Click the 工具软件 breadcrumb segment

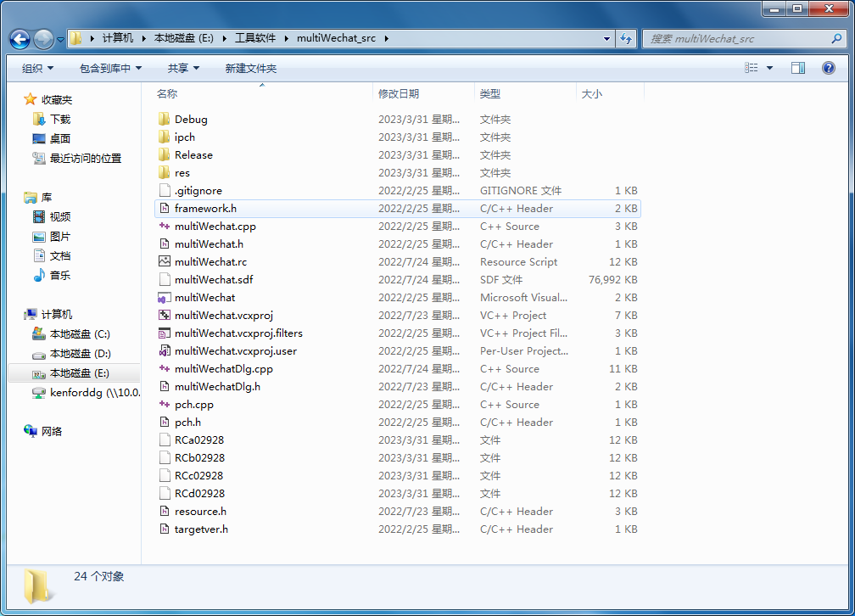[x=255, y=38]
